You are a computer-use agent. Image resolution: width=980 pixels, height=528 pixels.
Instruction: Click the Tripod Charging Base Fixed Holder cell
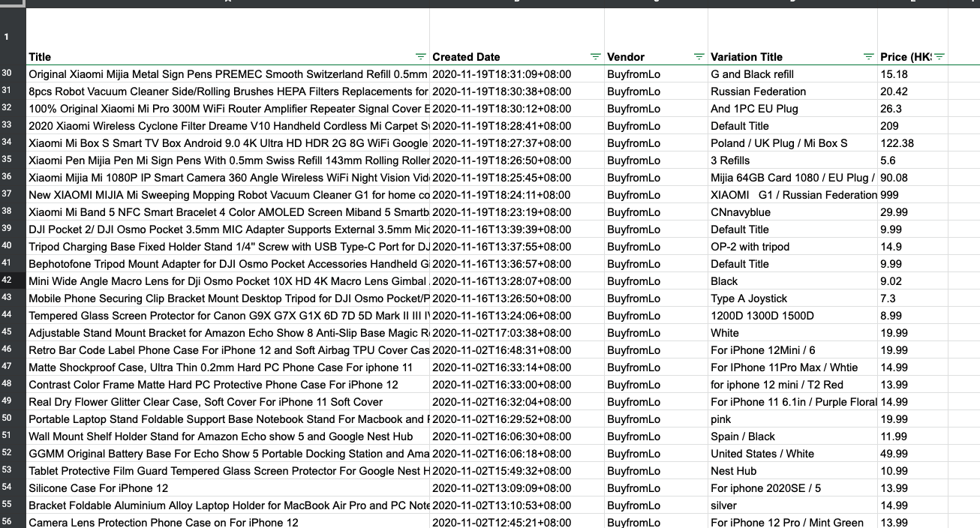[x=228, y=247]
